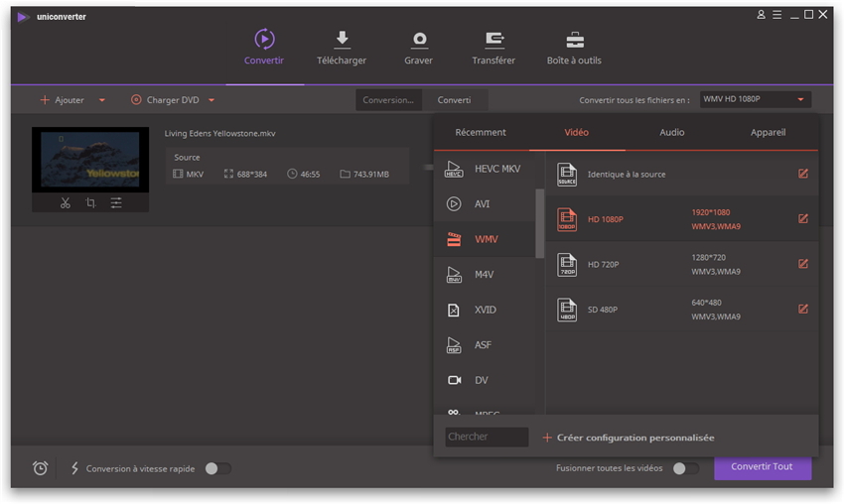Viewport: 844px width, 504px height.
Task: Edit the SD 480P preset
Action: tap(803, 309)
